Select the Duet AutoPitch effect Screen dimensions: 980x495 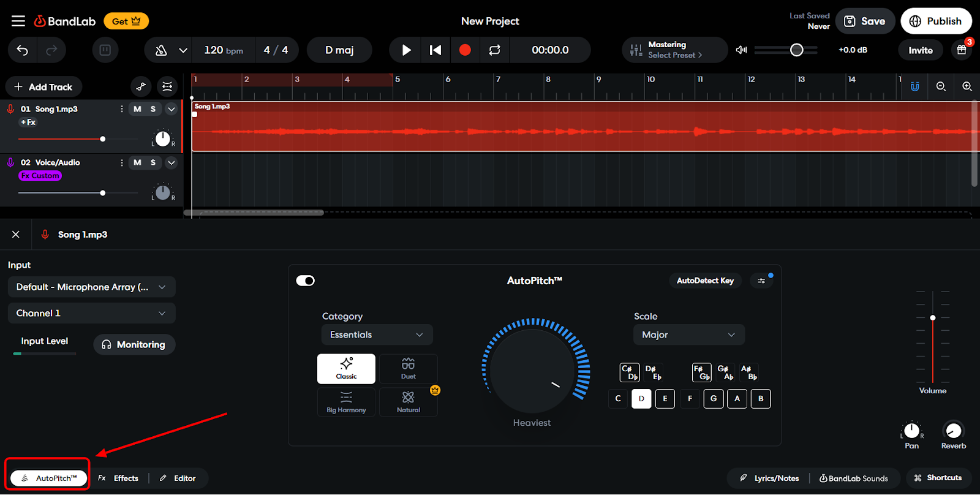(409, 369)
